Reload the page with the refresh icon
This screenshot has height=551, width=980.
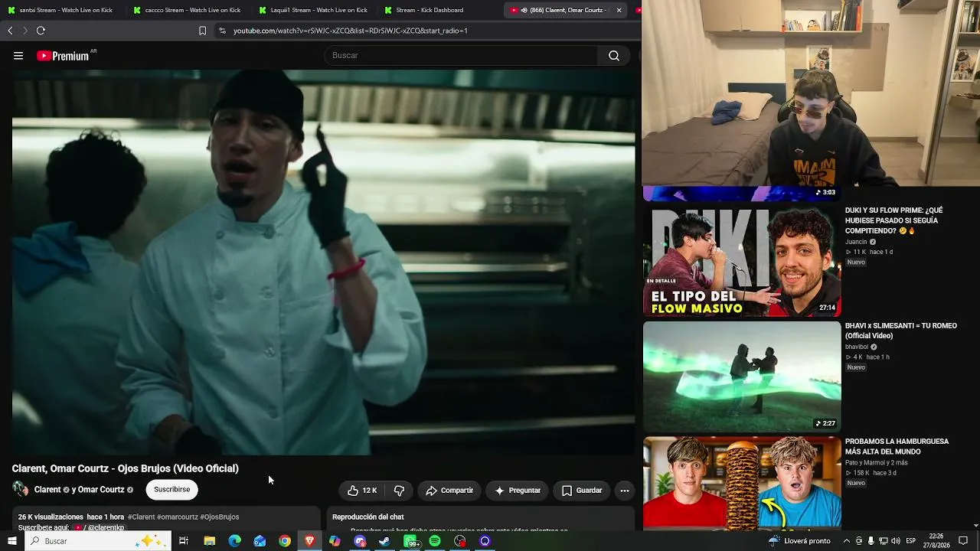[x=41, y=31]
